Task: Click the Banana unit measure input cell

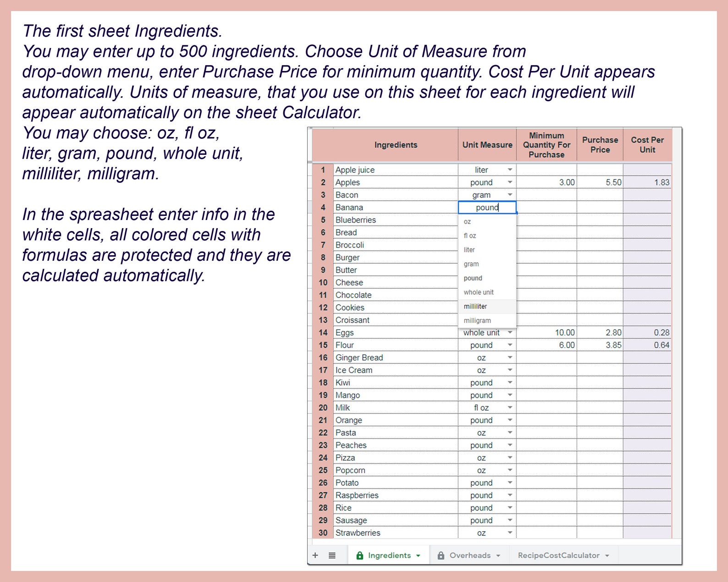Action: tap(487, 208)
